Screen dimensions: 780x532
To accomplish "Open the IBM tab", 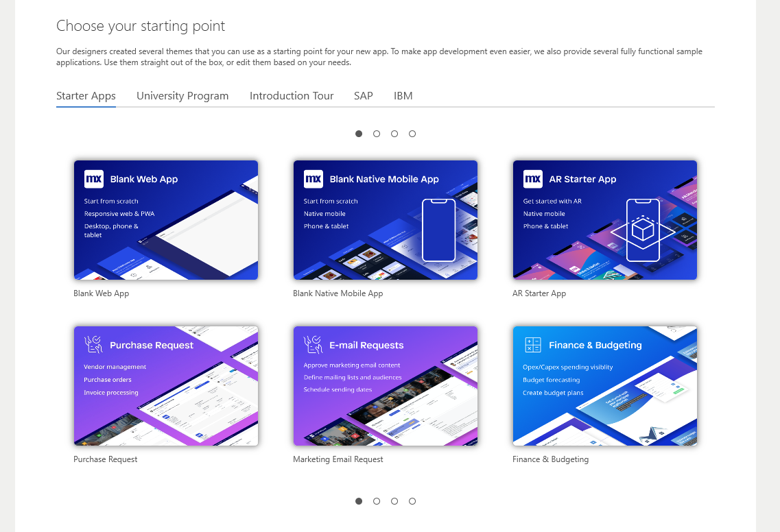I will (x=403, y=95).
